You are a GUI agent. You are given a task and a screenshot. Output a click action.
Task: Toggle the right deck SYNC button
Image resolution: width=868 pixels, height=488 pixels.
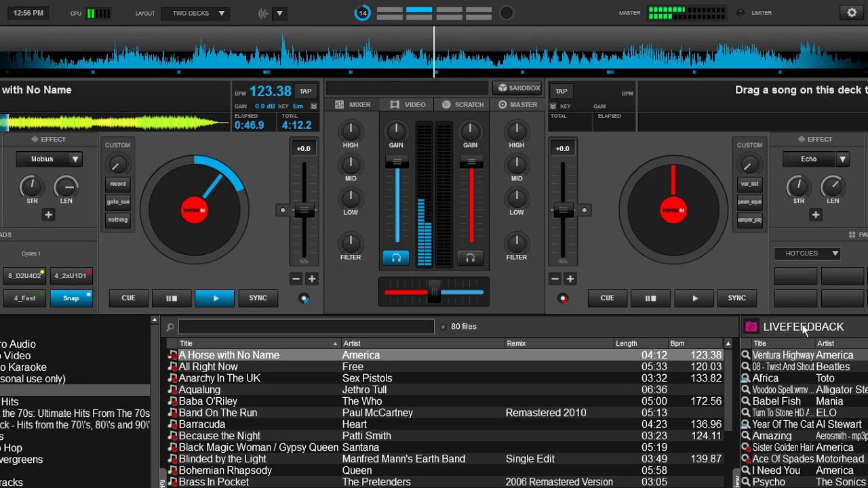pyautogui.click(x=736, y=298)
